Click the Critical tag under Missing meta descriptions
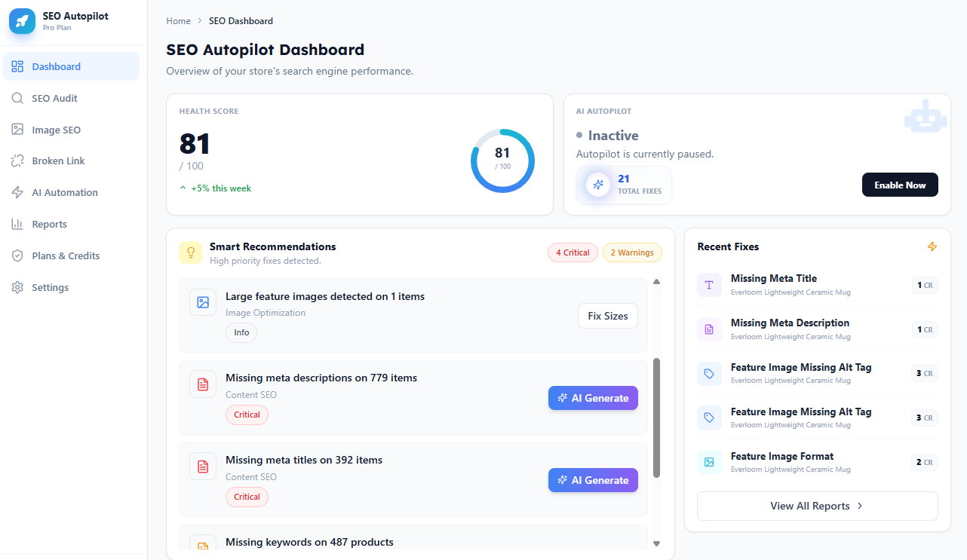 pos(247,415)
